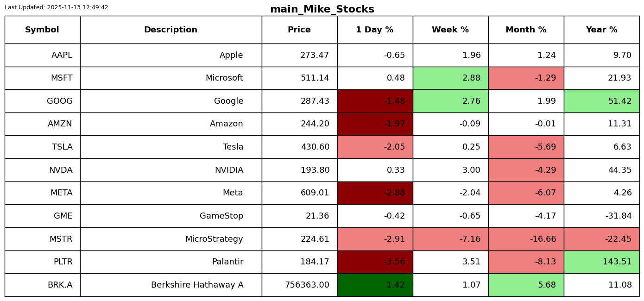Select the NVDA price cell

299,170
